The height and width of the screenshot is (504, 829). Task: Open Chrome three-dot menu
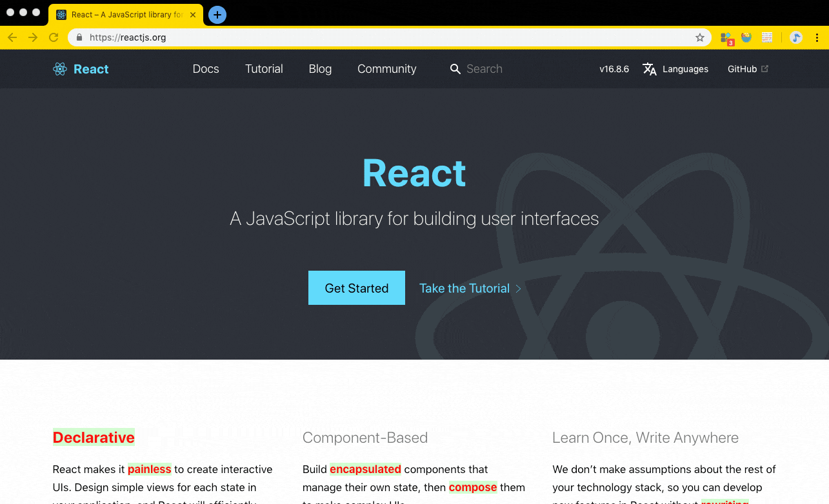[x=817, y=37]
